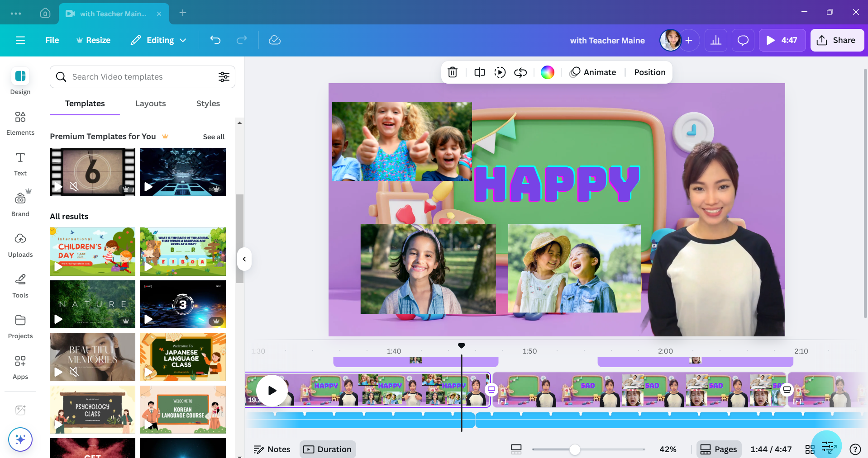868x458 pixels.
Task: Open the Apps panel
Action: pyautogui.click(x=20, y=368)
